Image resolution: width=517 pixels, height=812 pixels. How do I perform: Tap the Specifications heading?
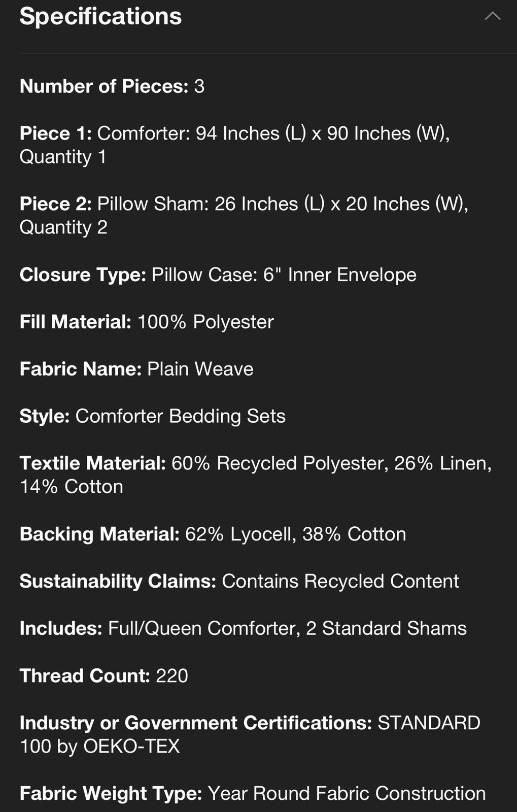pyautogui.click(x=100, y=16)
